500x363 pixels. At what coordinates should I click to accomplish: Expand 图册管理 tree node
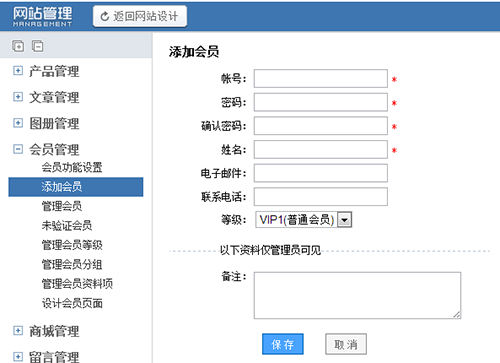[18, 123]
